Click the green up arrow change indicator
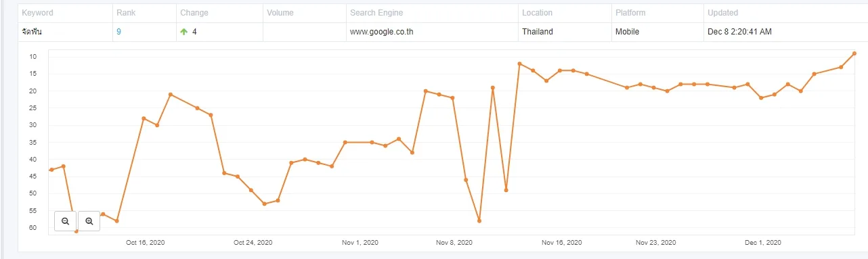 pyautogui.click(x=183, y=32)
